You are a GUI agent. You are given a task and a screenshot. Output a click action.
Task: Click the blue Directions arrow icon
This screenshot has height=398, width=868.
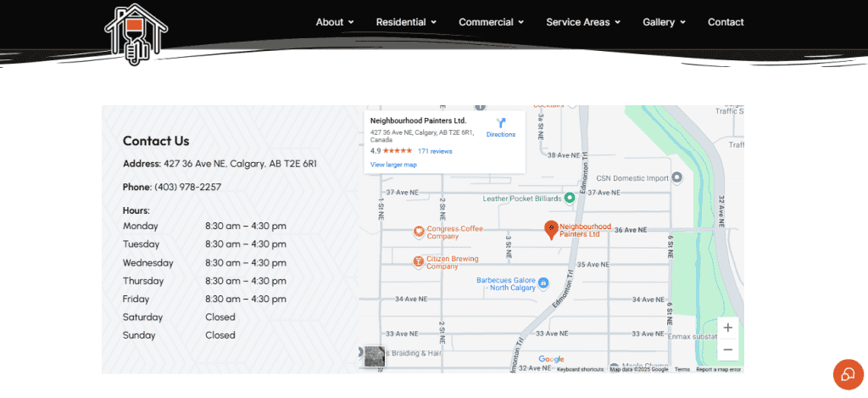500,123
